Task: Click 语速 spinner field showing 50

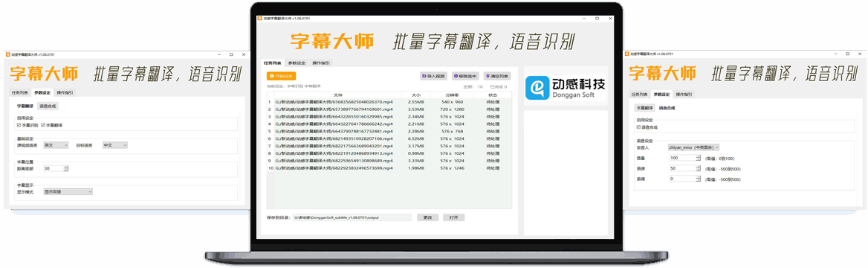Action: tap(684, 168)
